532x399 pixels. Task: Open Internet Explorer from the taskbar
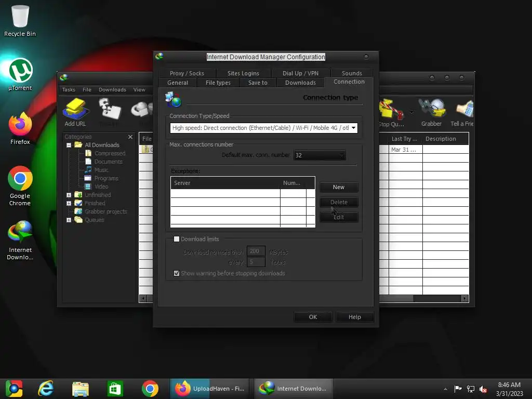(x=46, y=389)
